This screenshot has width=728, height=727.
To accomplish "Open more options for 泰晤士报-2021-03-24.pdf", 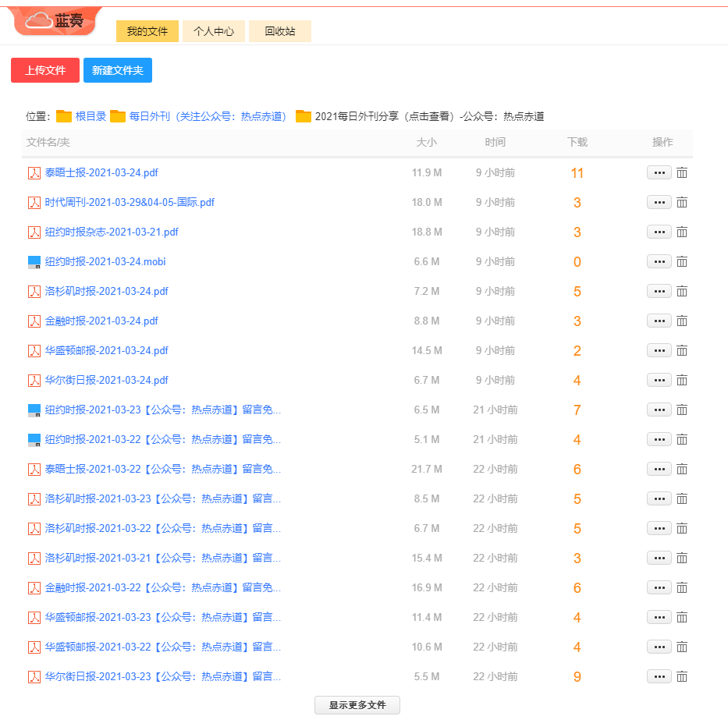I will [659, 172].
